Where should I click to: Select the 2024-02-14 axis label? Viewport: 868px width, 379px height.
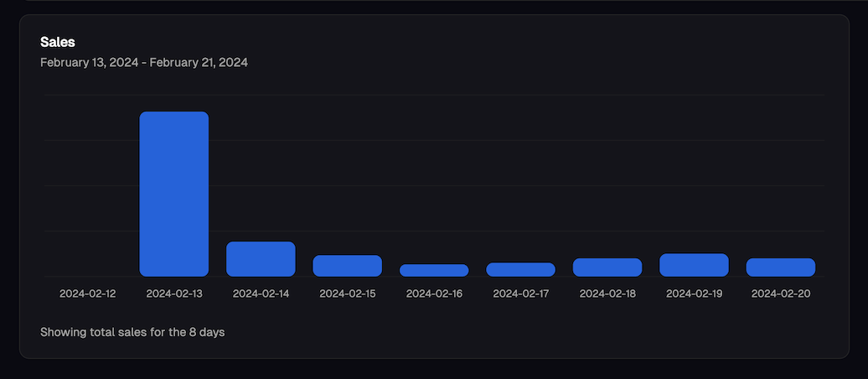coord(261,293)
